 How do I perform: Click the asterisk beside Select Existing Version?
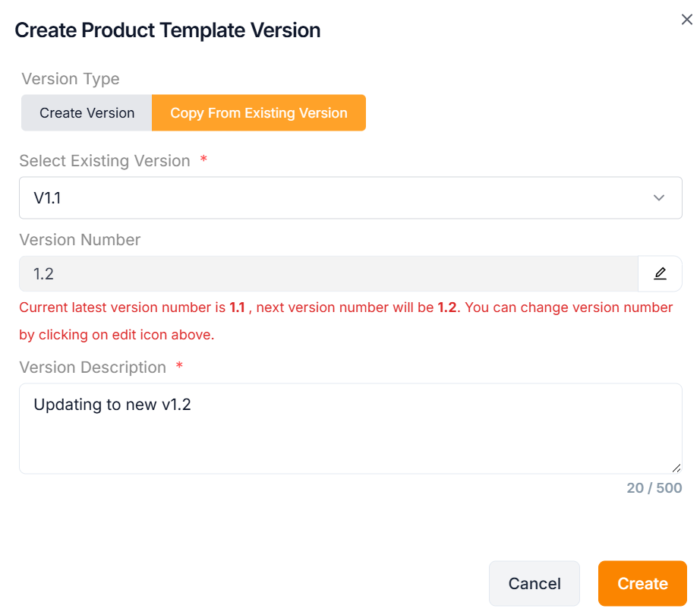(203, 161)
